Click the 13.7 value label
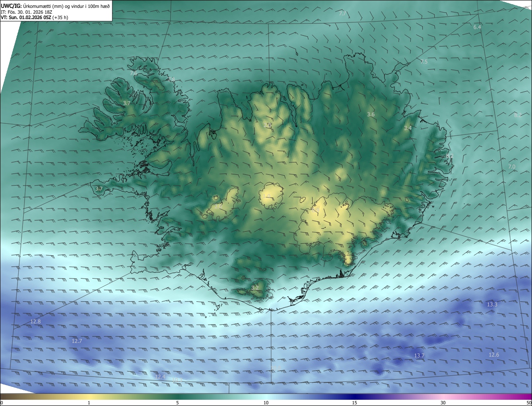 click(x=419, y=355)
